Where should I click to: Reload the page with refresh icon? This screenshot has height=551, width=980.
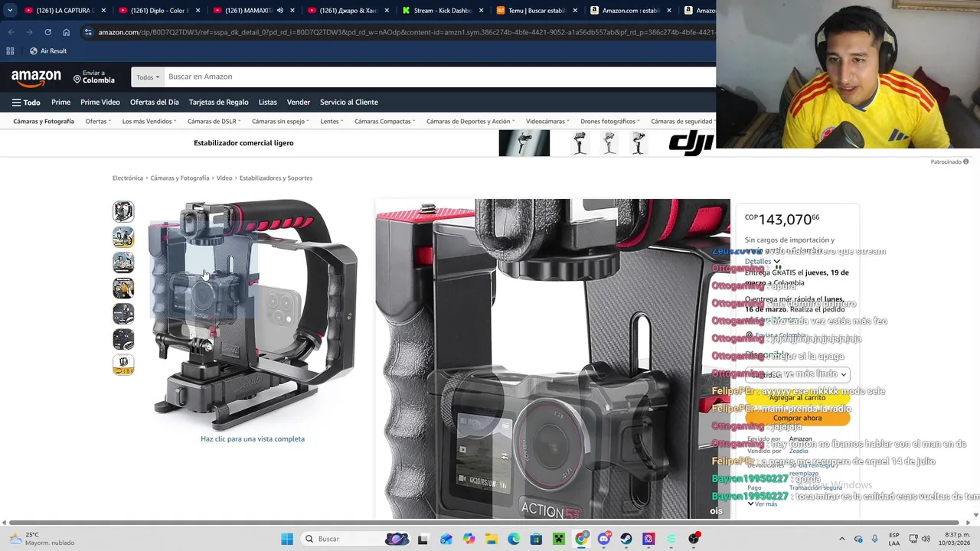pyautogui.click(x=47, y=32)
